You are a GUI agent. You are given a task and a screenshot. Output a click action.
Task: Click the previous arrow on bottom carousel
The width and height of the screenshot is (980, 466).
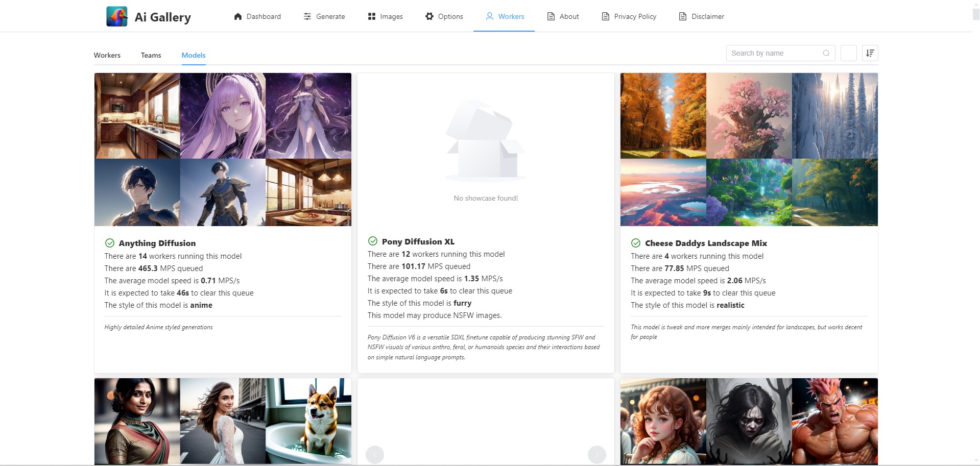374,454
